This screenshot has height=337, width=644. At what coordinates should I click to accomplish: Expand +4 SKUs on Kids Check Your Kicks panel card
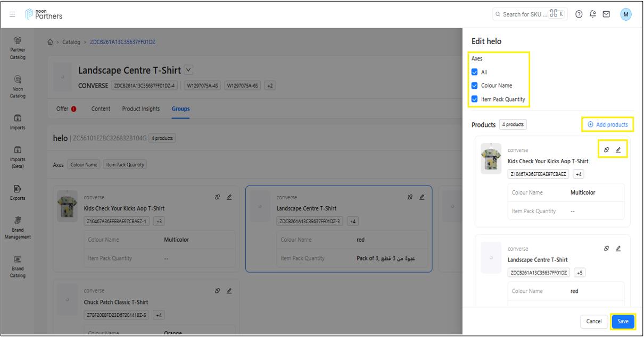(579, 174)
